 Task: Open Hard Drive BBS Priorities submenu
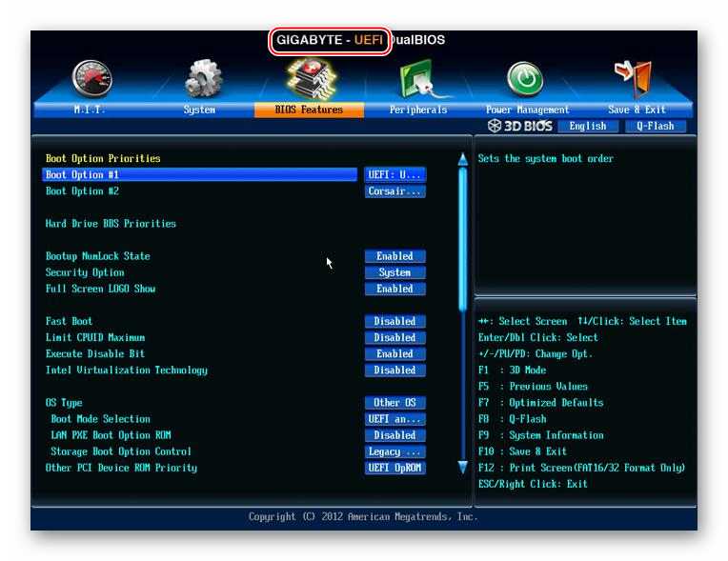click(111, 224)
